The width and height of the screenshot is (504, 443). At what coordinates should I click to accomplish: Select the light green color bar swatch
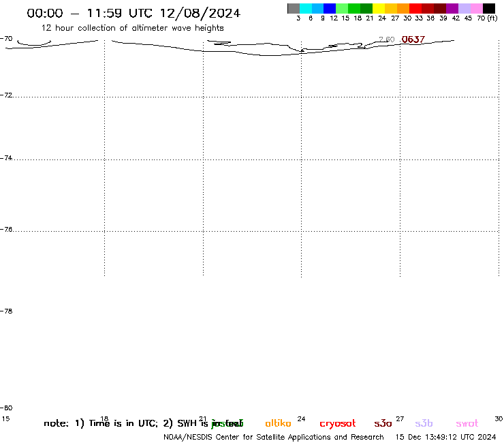tap(342, 8)
